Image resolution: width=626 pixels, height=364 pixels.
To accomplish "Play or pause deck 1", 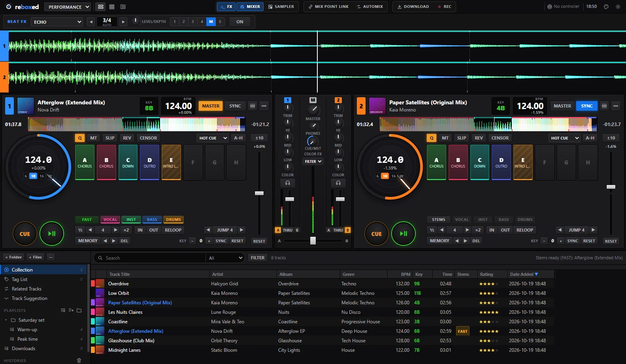I will pyautogui.click(x=52, y=234).
